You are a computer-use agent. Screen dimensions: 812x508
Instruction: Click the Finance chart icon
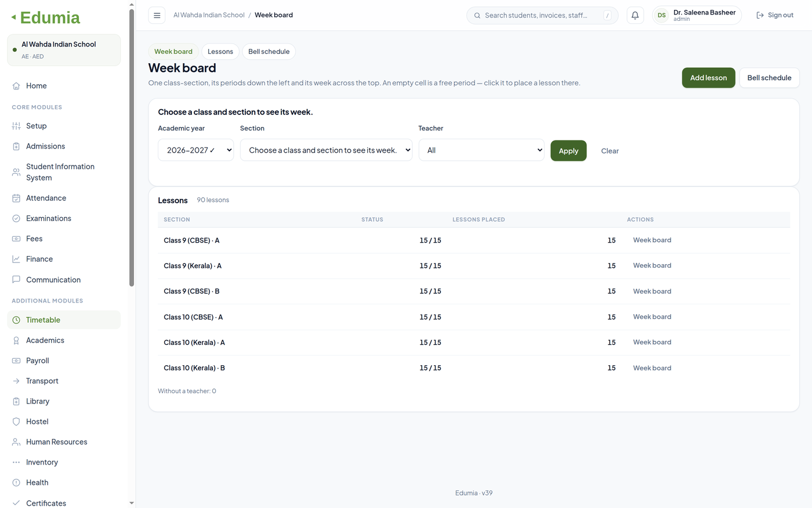click(16, 259)
